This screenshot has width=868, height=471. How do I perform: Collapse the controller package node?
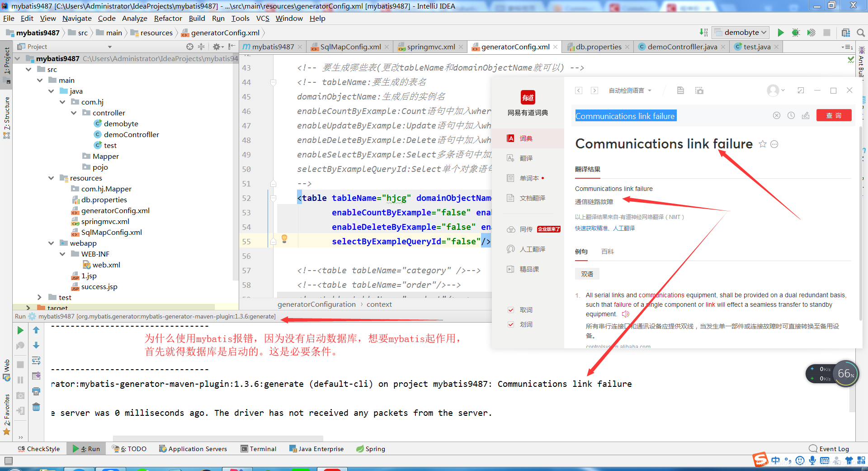coord(74,113)
